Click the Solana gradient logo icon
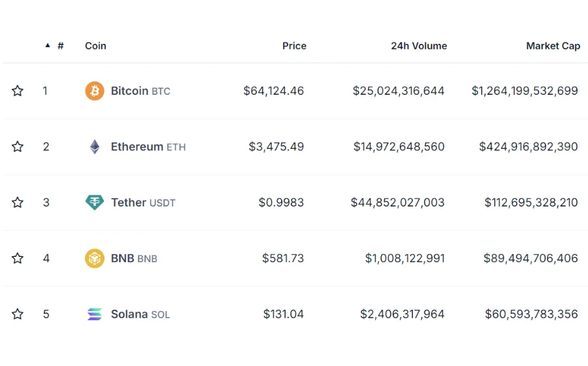The height and width of the screenshot is (366, 588). pyautogui.click(x=95, y=314)
